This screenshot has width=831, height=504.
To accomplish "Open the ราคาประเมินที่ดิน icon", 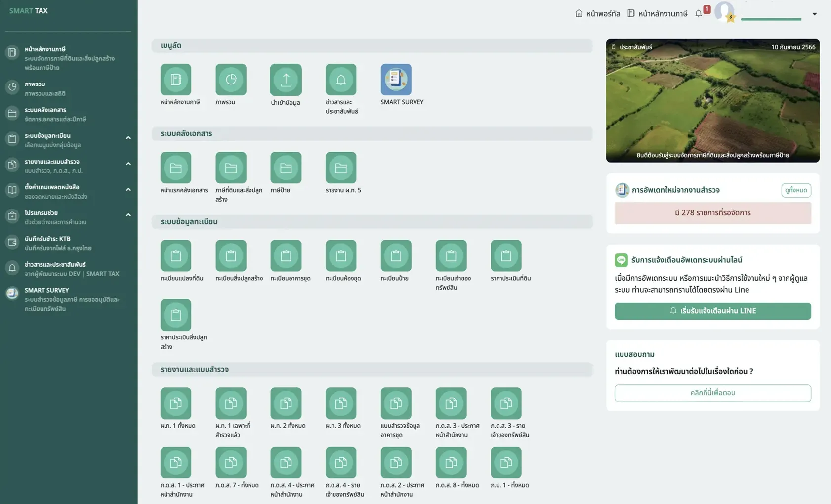I will [x=506, y=255].
